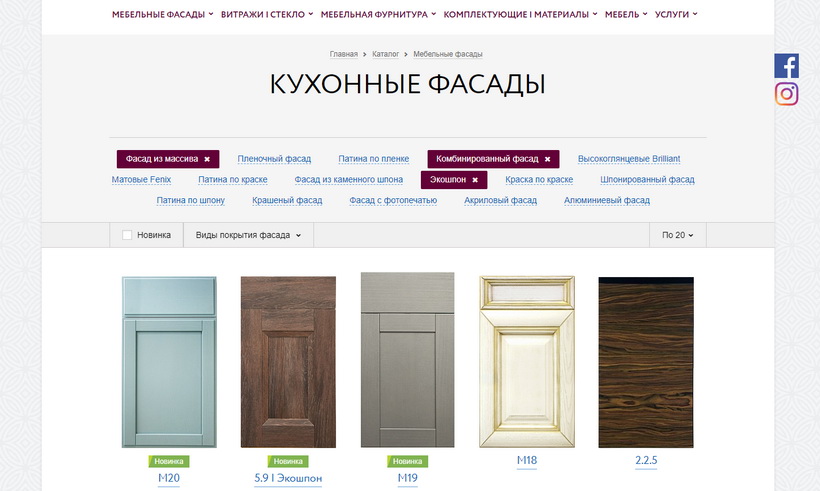Open the Мебельная фурнитура menu

[x=378, y=15]
